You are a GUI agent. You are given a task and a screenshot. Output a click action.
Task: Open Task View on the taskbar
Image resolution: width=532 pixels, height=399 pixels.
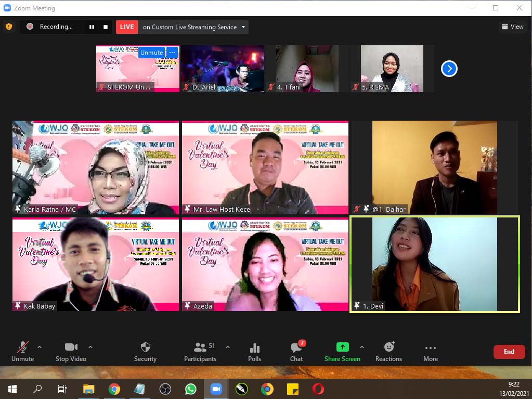[x=62, y=389]
